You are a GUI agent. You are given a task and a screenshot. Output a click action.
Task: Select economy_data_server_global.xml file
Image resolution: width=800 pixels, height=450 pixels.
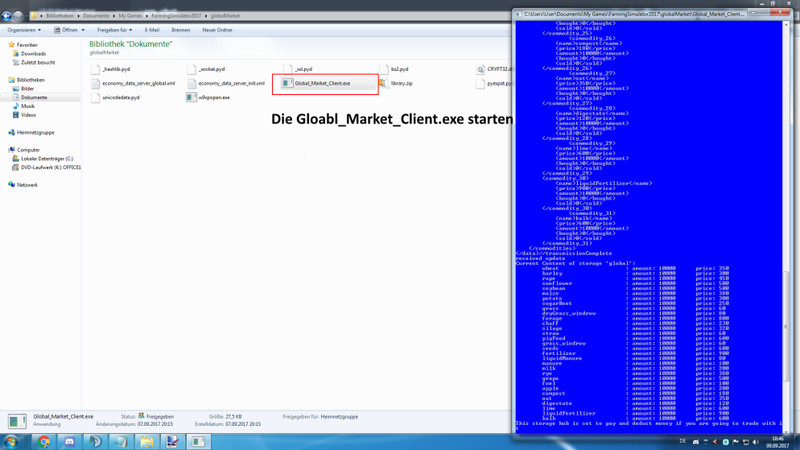(x=138, y=84)
